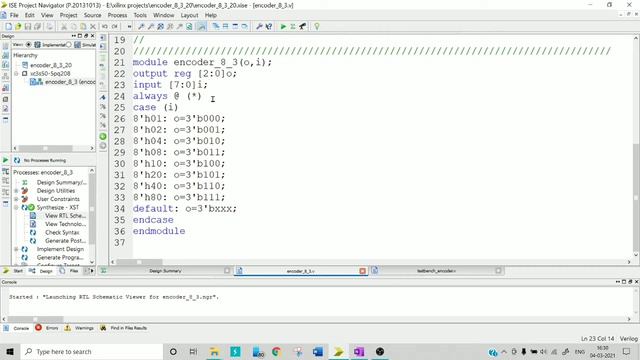Expand the Implement Design process

(x=16, y=249)
